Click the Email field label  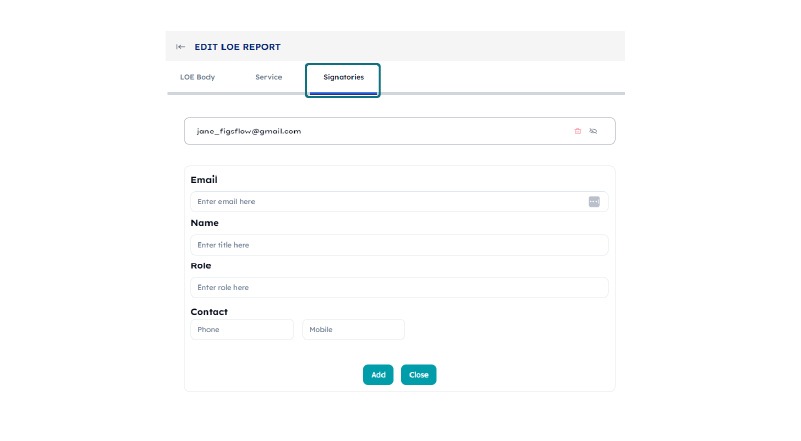pyautogui.click(x=204, y=180)
